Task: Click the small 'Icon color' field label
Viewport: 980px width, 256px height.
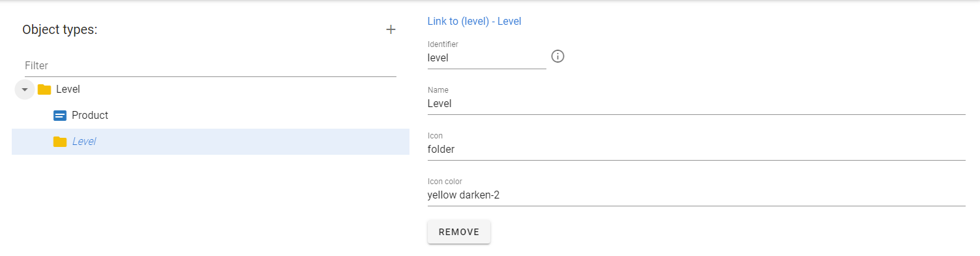Action: coord(445,181)
